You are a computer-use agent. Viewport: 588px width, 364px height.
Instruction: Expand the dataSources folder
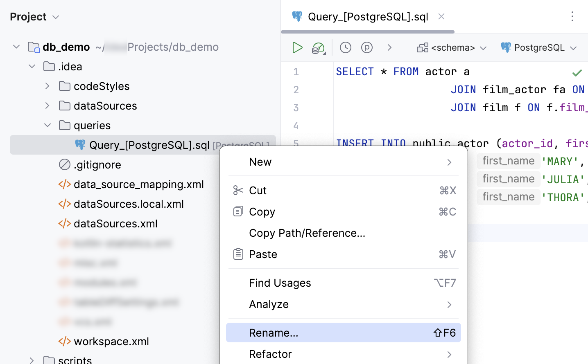click(x=47, y=106)
